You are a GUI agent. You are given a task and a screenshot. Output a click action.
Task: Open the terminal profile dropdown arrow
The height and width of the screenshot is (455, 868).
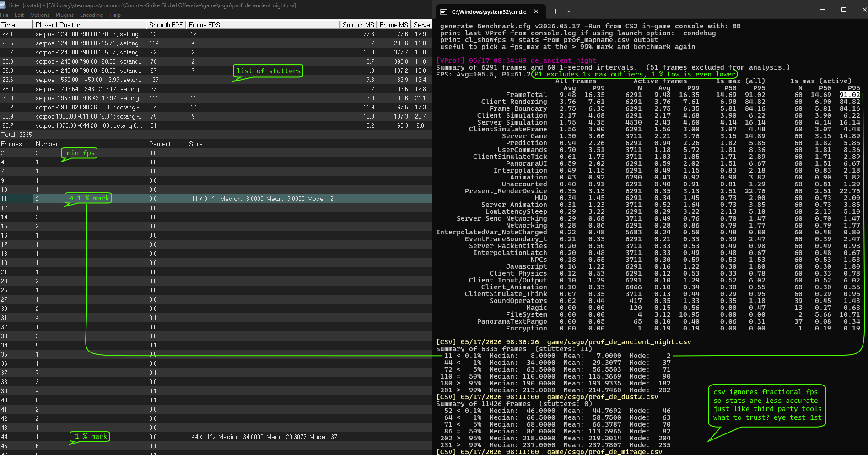[x=569, y=11]
